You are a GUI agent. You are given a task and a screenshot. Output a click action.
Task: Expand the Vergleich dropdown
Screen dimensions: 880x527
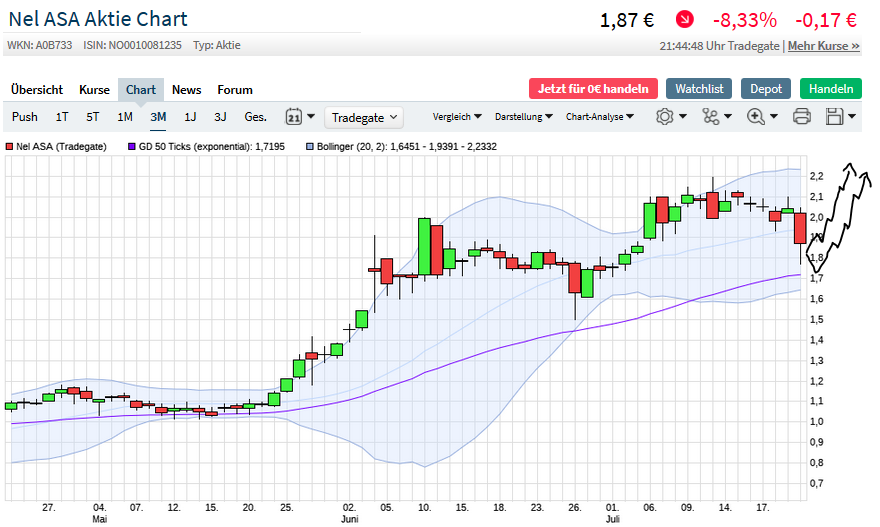[457, 117]
